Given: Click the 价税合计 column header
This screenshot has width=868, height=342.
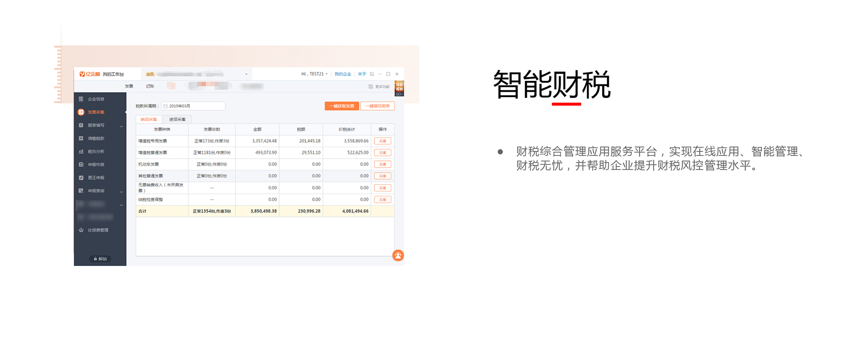Looking at the screenshot, I should pyautogui.click(x=347, y=130).
